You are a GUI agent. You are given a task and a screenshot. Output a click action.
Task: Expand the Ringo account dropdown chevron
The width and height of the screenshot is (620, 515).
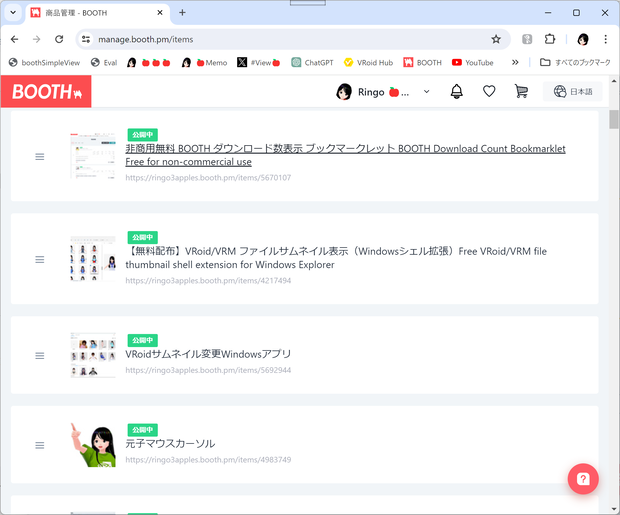(x=426, y=92)
